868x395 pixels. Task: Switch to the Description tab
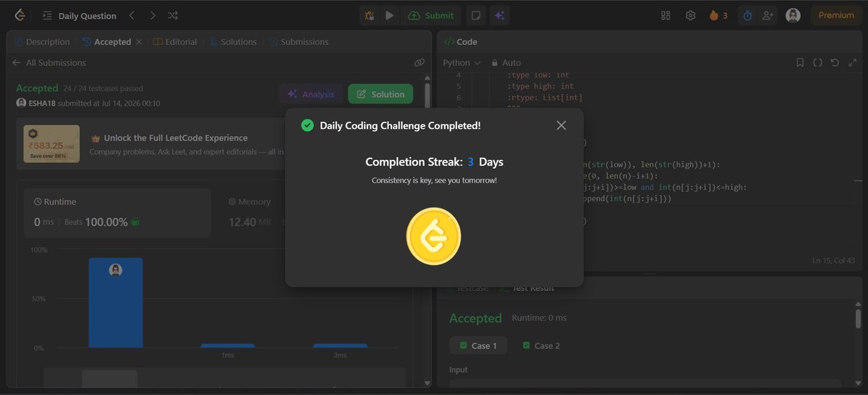point(42,42)
